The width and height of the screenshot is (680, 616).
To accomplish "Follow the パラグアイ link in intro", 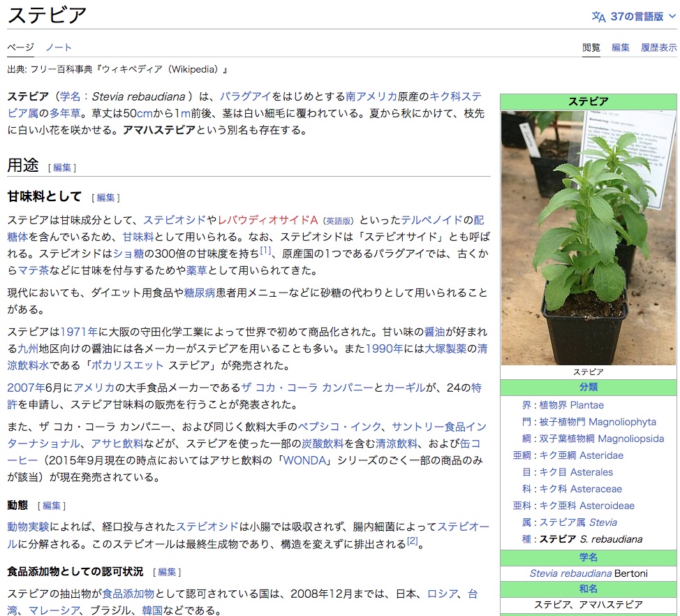I will click(245, 96).
